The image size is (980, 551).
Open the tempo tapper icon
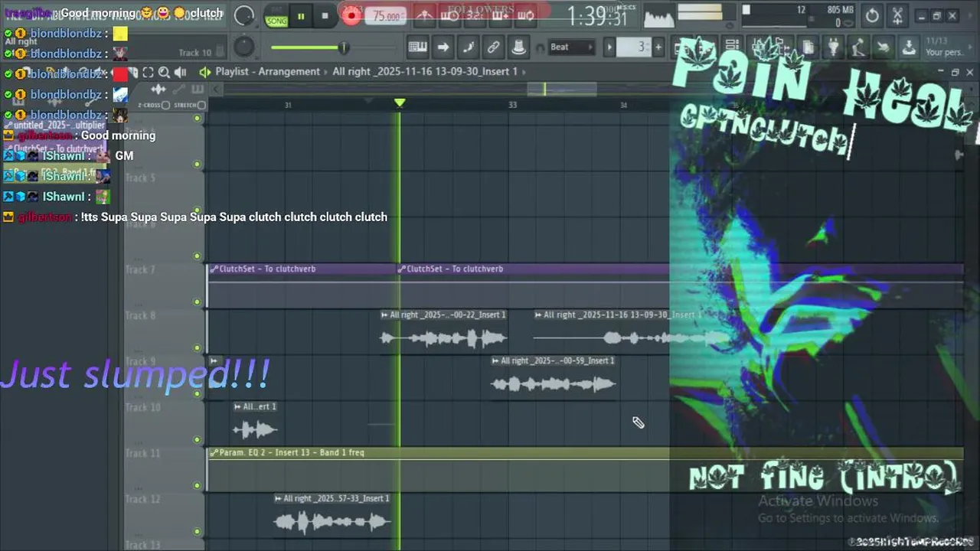858,47
